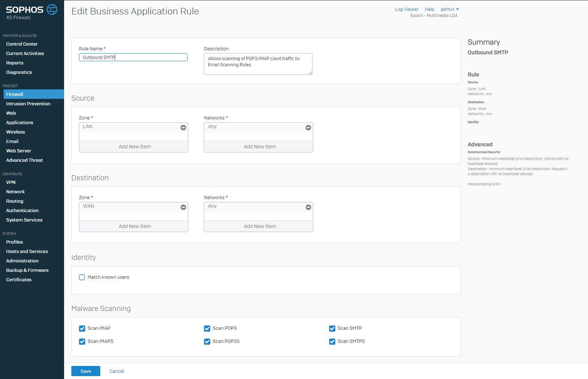Open Authentication settings

click(x=22, y=210)
